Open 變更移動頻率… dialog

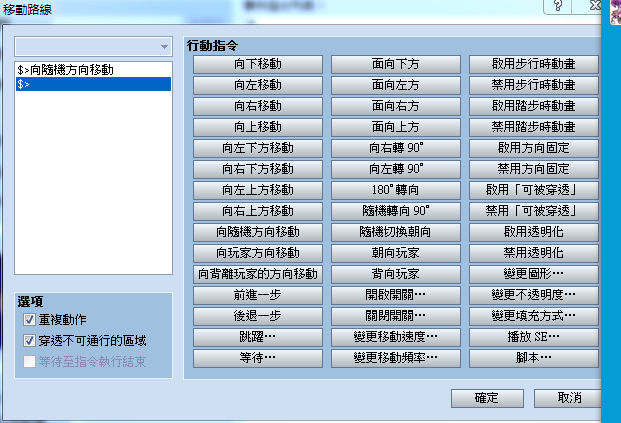pyautogui.click(x=396, y=358)
